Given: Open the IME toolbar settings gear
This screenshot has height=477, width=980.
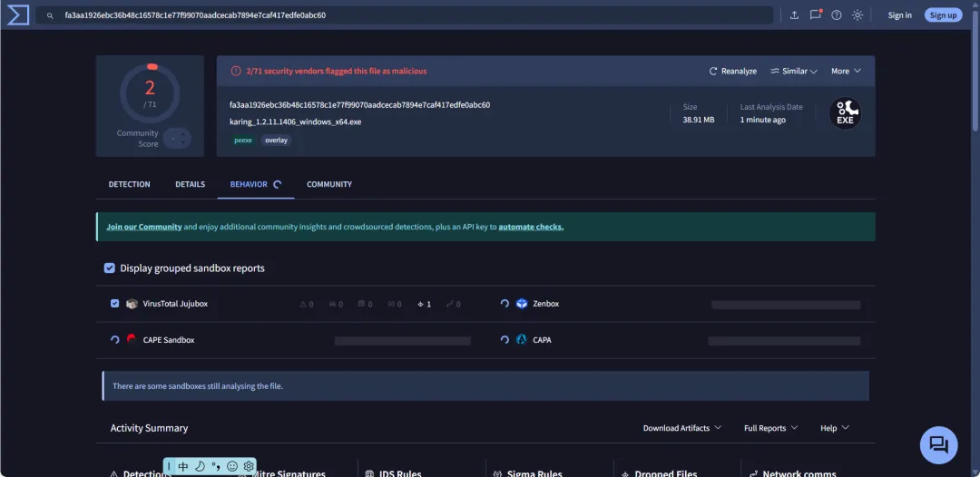Looking at the screenshot, I should pos(248,466).
